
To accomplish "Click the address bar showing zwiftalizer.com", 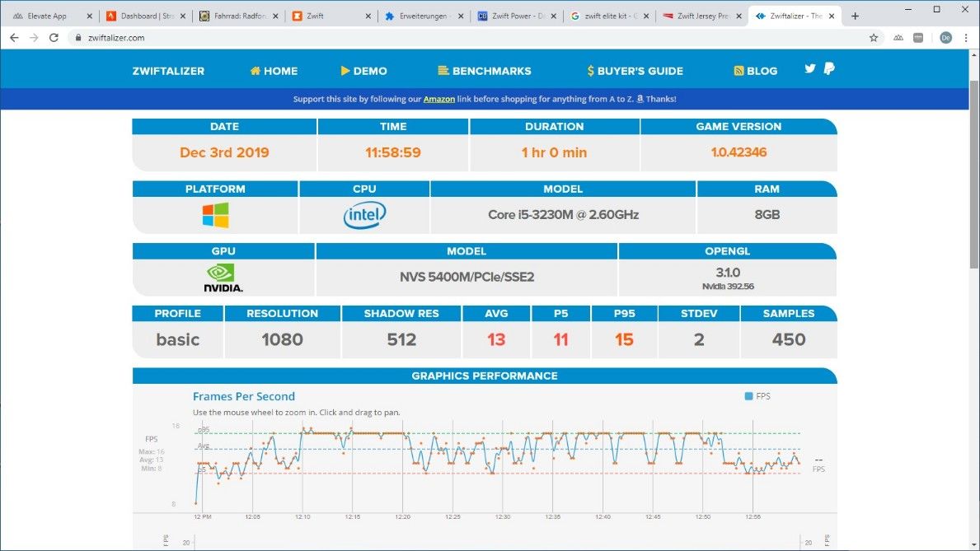I will [x=412, y=38].
